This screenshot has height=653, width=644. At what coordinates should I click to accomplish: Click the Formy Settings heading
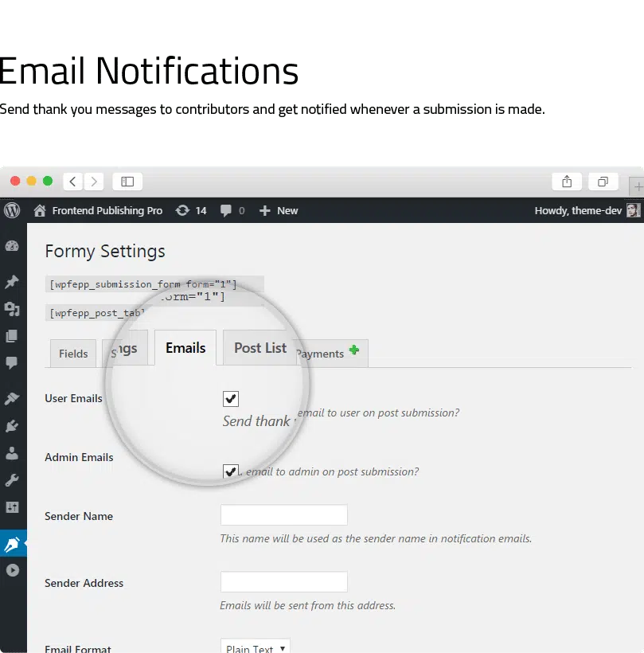(105, 251)
